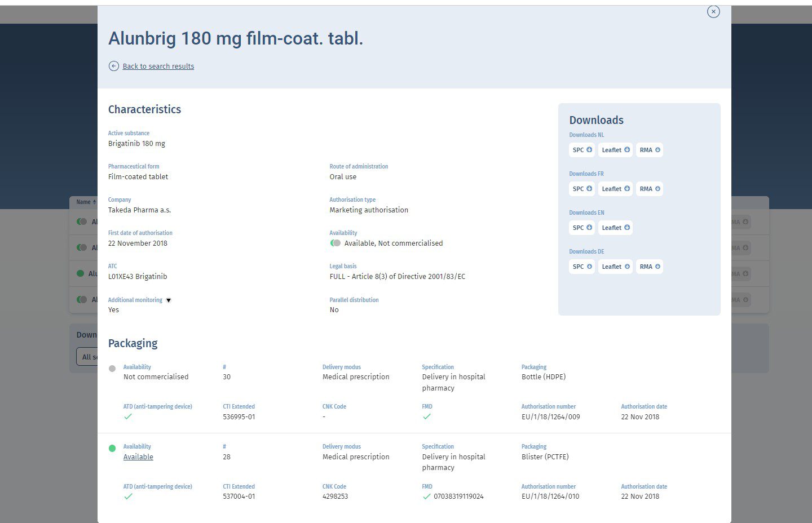The width and height of the screenshot is (812, 523).
Task: Download the FR Leaflet
Action: point(615,189)
